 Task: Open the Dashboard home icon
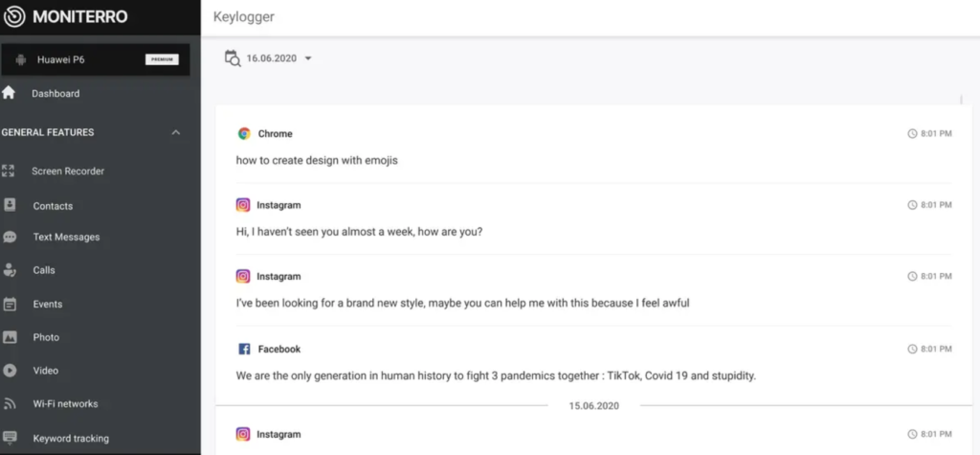coord(8,93)
